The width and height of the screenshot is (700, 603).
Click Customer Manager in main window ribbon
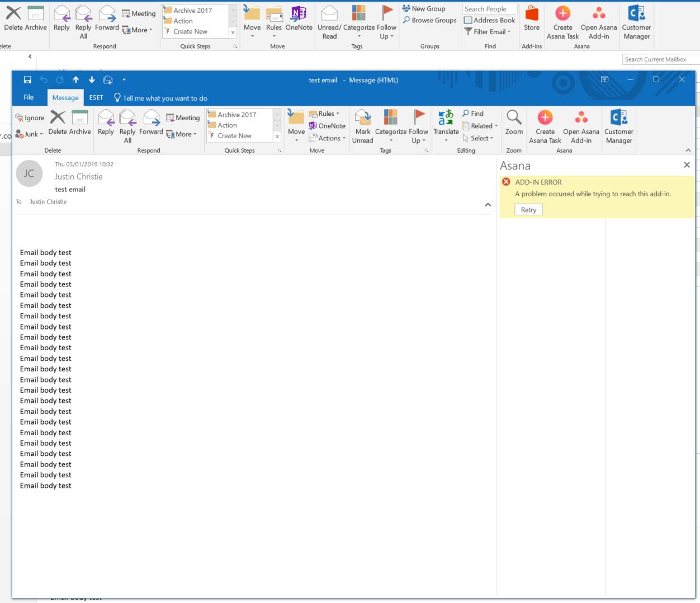click(636, 22)
